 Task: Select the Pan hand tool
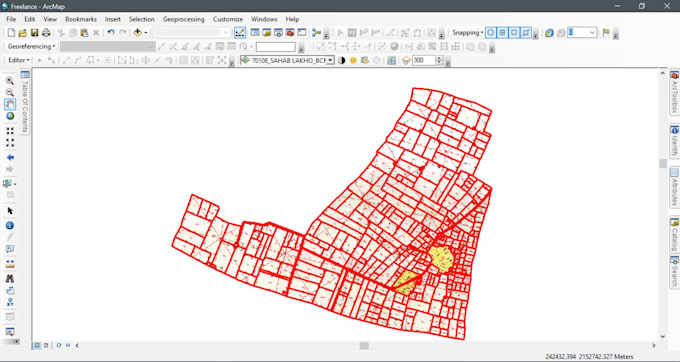[x=10, y=104]
